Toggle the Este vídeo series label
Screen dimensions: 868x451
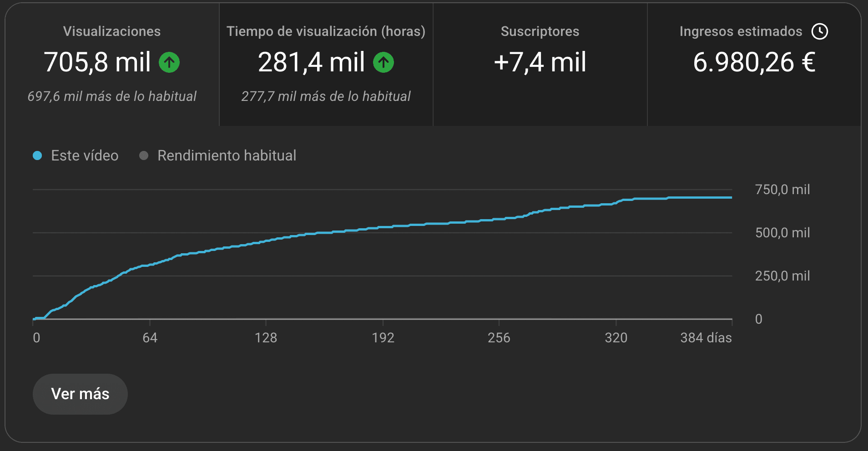[85, 155]
